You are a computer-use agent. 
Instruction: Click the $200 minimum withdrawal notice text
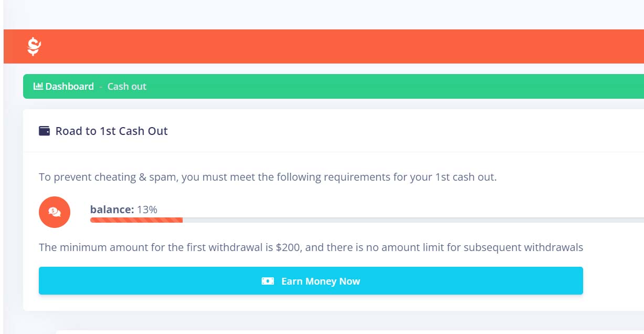(311, 247)
